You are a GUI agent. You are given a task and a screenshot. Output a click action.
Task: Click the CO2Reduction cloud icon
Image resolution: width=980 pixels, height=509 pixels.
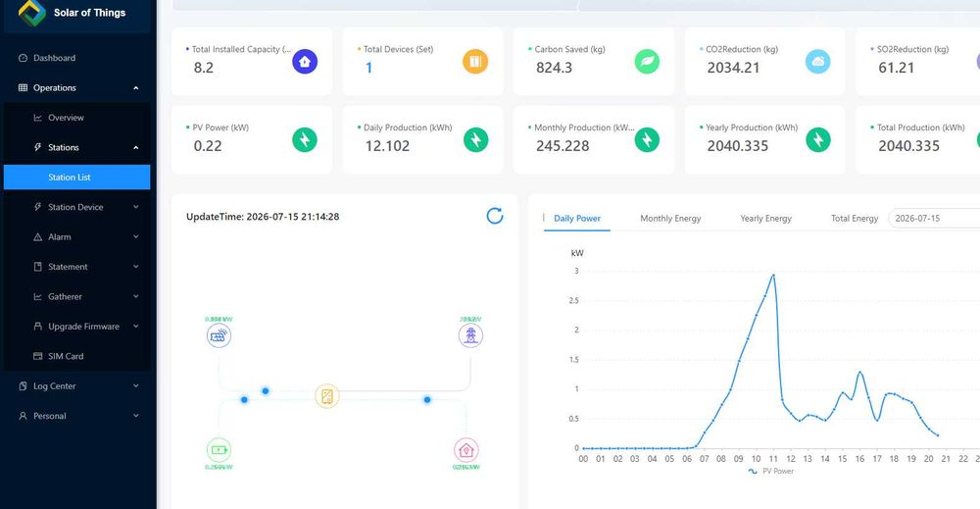pos(817,61)
